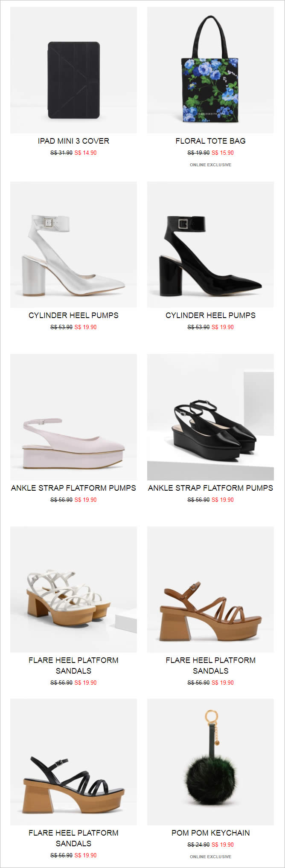Open the iPad Mini 3 Cover product image
The height and width of the screenshot is (868, 285).
point(73,70)
